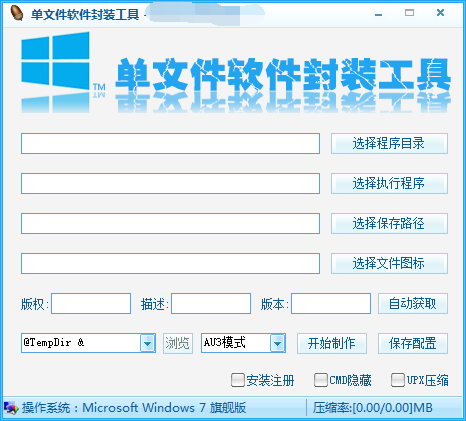466x421 pixels.
Task: Expand the @TempDir dropdown arrow
Action: click(x=148, y=343)
